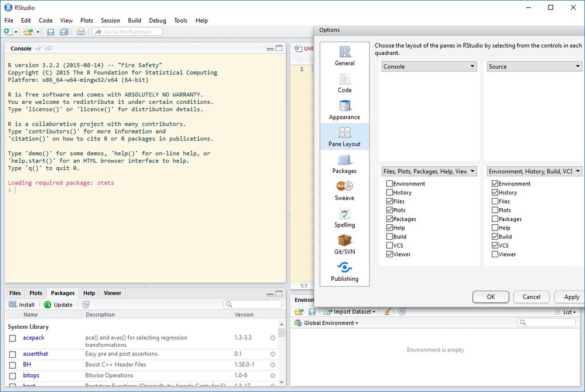Switch to the Files tab

coord(15,293)
